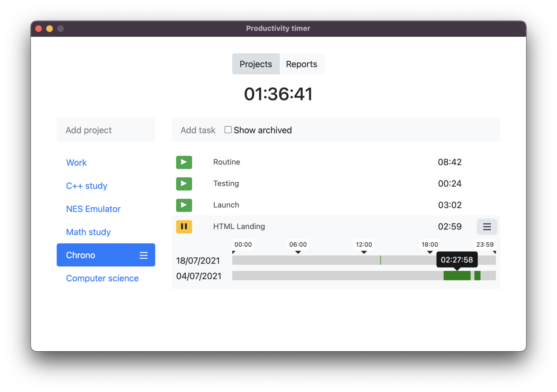557x392 pixels.
Task: Enable the Show archived checkbox
Action: point(228,130)
